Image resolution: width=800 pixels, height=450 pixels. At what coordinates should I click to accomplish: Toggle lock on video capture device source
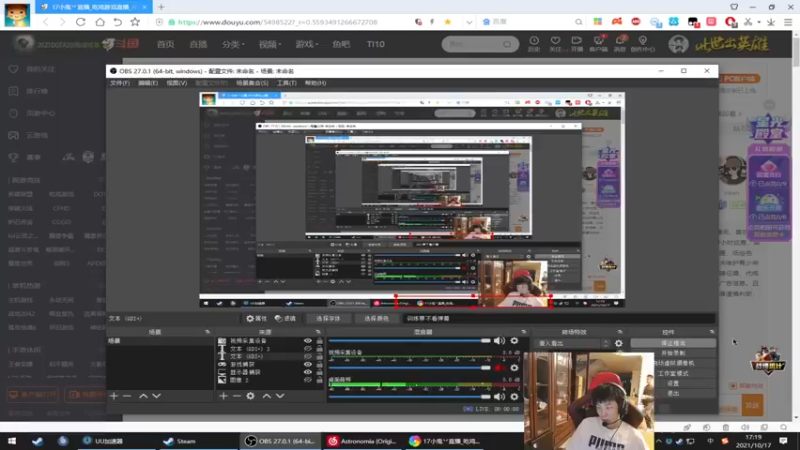pyautogui.click(x=319, y=341)
